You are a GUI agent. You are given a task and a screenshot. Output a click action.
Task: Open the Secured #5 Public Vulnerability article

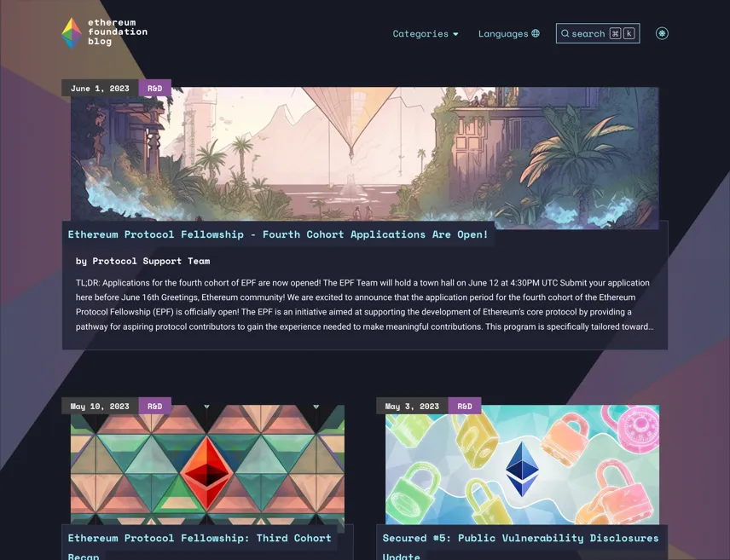[520, 546]
